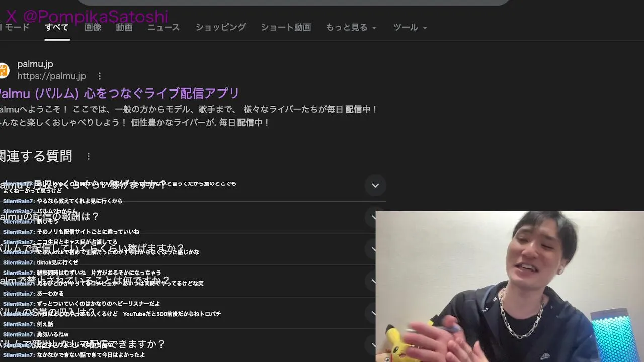Screen dimensions: 644x362
Task: Open the 動画 results tab
Action: [124, 28]
